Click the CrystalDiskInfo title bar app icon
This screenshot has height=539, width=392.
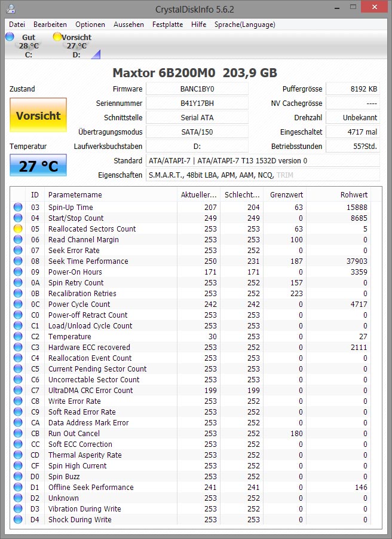click(x=11, y=8)
